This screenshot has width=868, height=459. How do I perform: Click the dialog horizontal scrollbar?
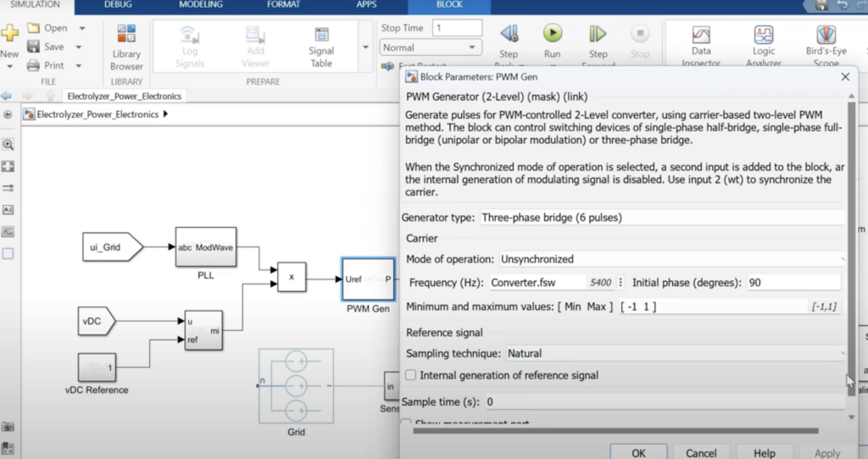[x=615, y=431]
